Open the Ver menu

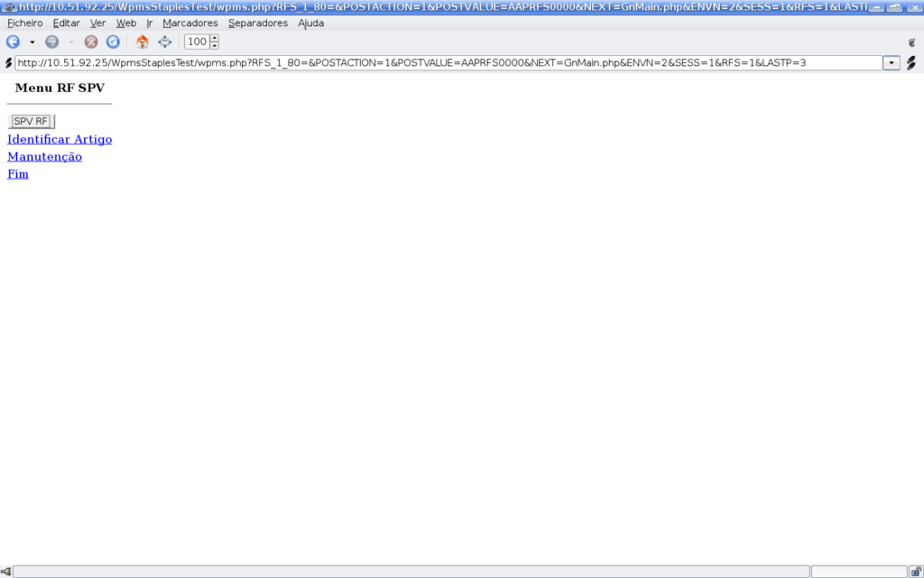click(97, 23)
